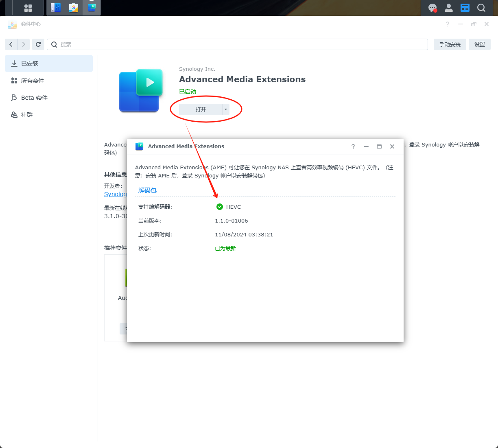This screenshot has height=448, width=498.
Task: Select Advanced Media Extensions taskbar icon
Action: pos(92,8)
